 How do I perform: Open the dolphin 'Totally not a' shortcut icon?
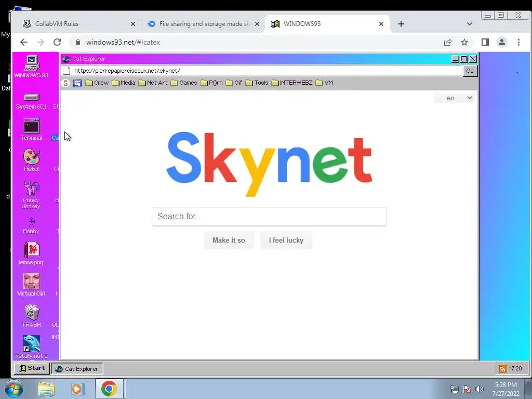[31, 347]
